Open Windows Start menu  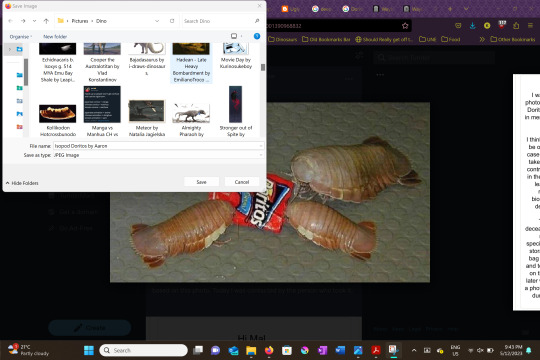89,350
